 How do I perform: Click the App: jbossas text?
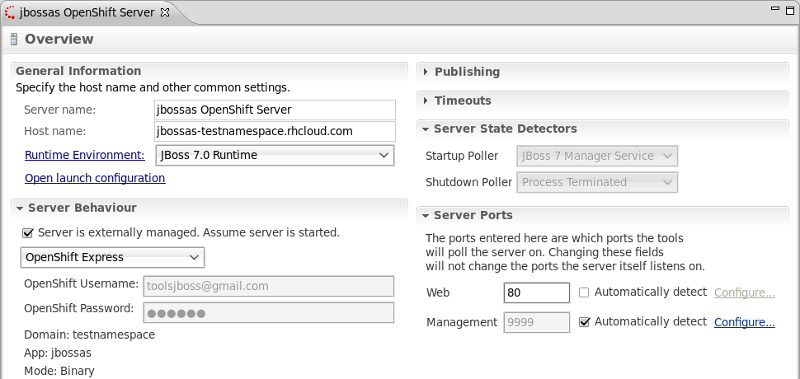[x=58, y=353]
